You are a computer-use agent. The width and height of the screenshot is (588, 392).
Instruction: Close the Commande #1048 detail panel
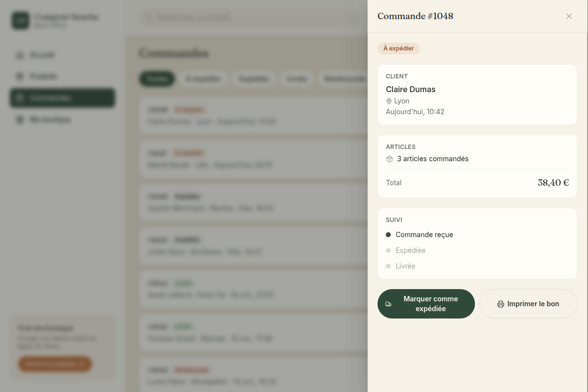pyautogui.click(x=569, y=16)
